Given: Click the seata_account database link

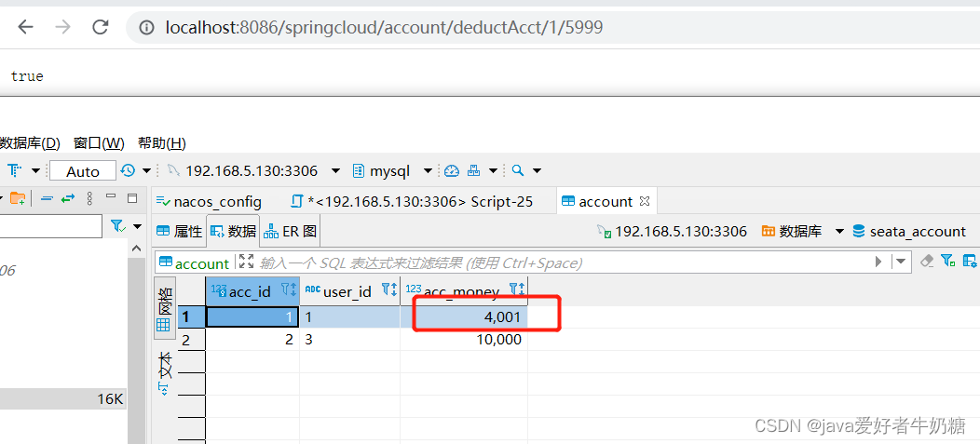Looking at the screenshot, I should [x=909, y=232].
